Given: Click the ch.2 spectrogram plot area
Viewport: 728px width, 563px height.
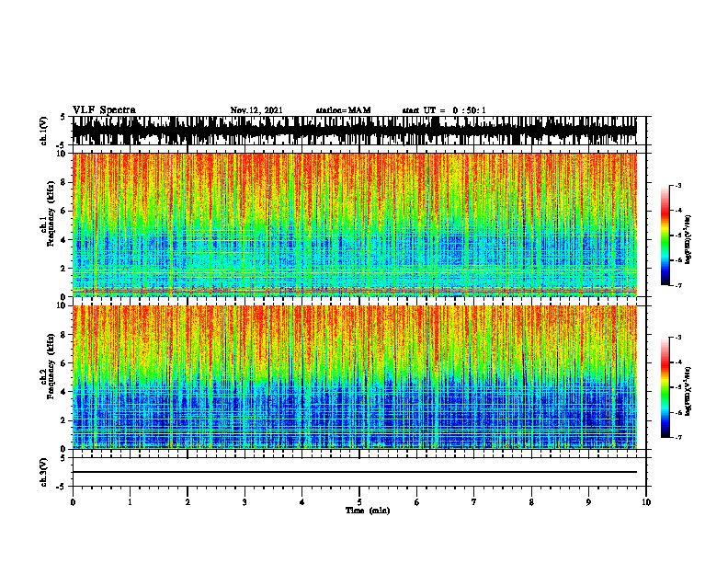Looking at the screenshot, I should 355,377.
